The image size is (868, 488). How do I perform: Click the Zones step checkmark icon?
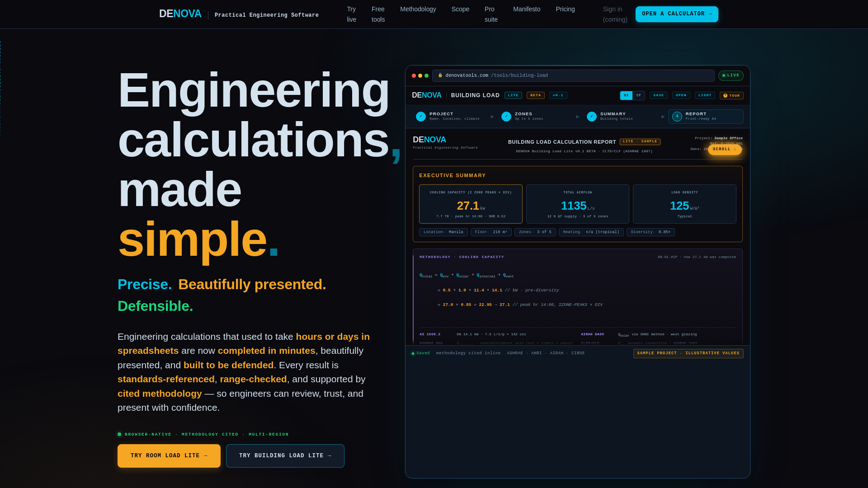pyautogui.click(x=506, y=117)
